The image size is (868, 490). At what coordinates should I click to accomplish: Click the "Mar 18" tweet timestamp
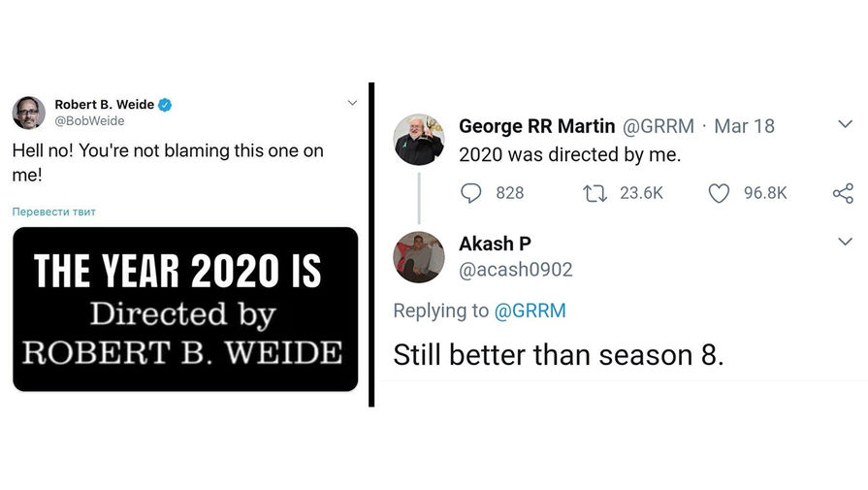tap(744, 126)
